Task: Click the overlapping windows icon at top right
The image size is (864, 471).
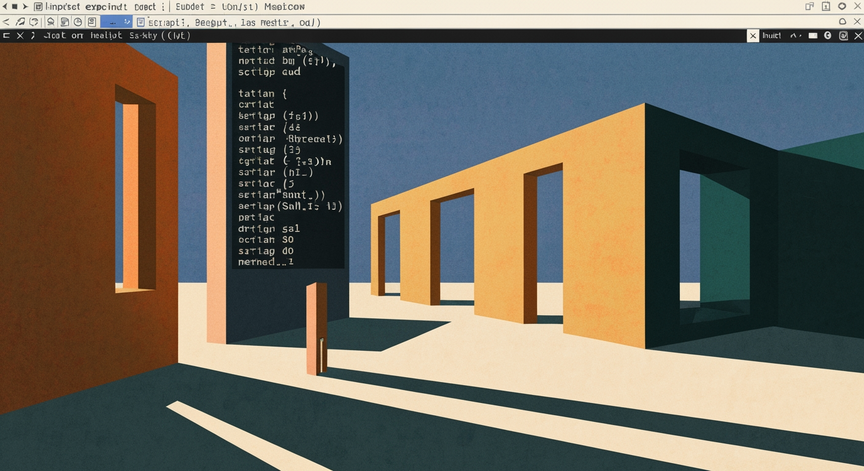Action: pos(809,6)
